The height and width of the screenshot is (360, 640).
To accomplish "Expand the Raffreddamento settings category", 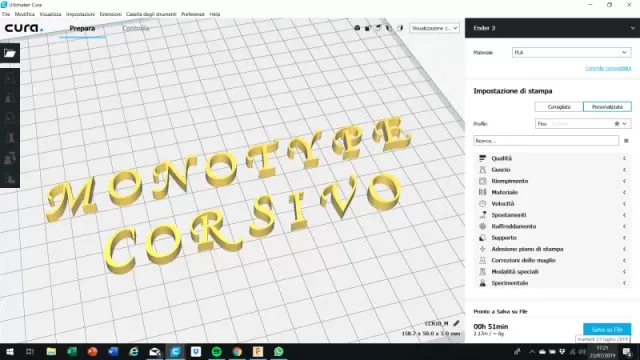I will [552, 227].
